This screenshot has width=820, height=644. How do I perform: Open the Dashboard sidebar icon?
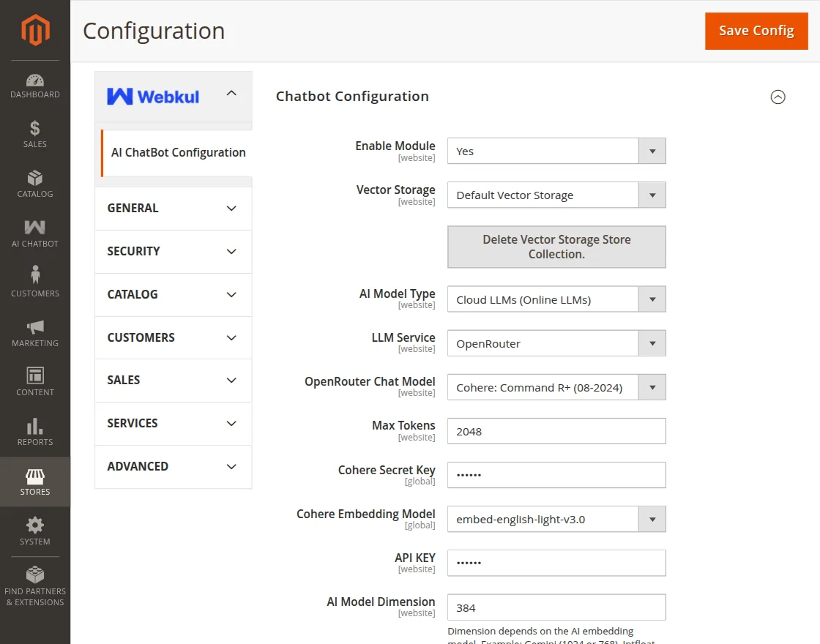pyautogui.click(x=35, y=80)
